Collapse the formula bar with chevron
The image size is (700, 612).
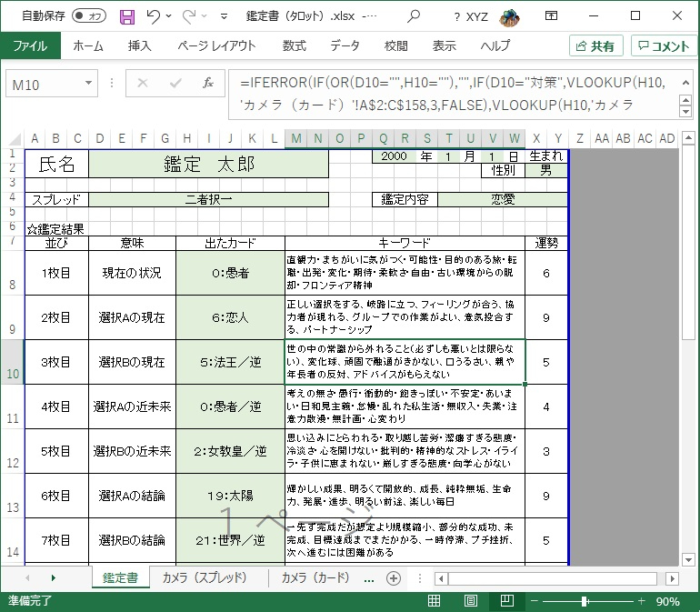685,83
